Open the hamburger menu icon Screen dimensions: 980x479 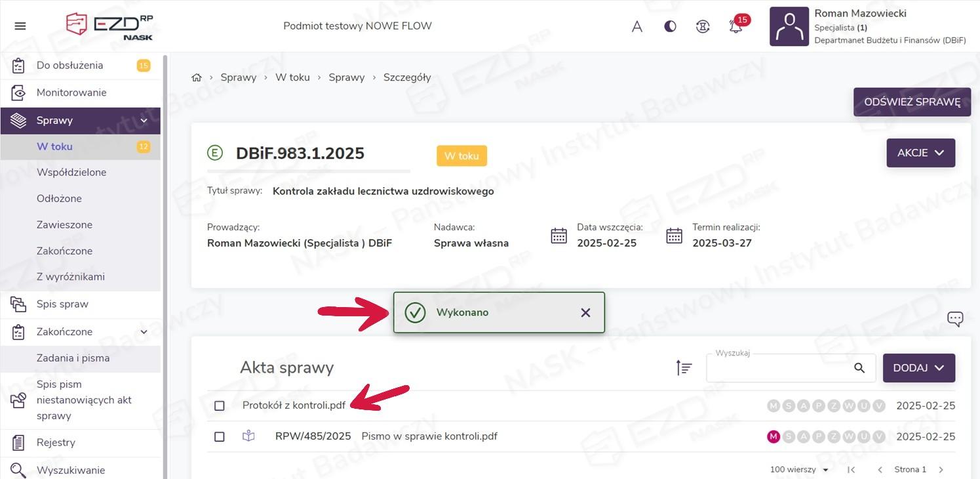[x=20, y=26]
